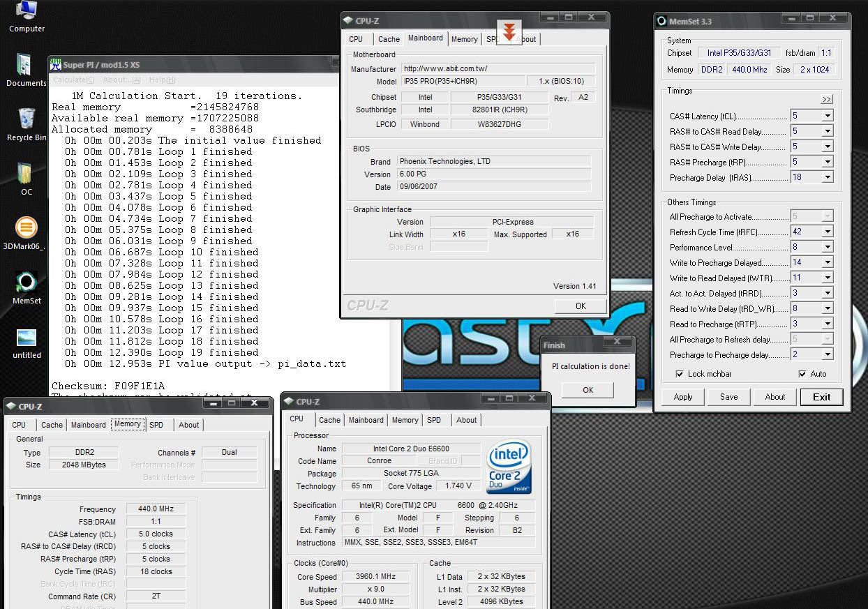
Task: Click the Loop 19 finished line
Action: point(162,352)
